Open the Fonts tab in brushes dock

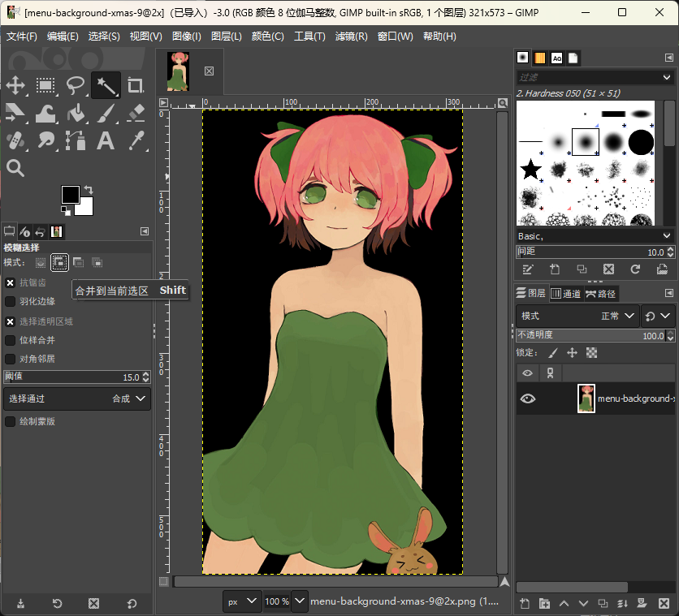pos(557,58)
